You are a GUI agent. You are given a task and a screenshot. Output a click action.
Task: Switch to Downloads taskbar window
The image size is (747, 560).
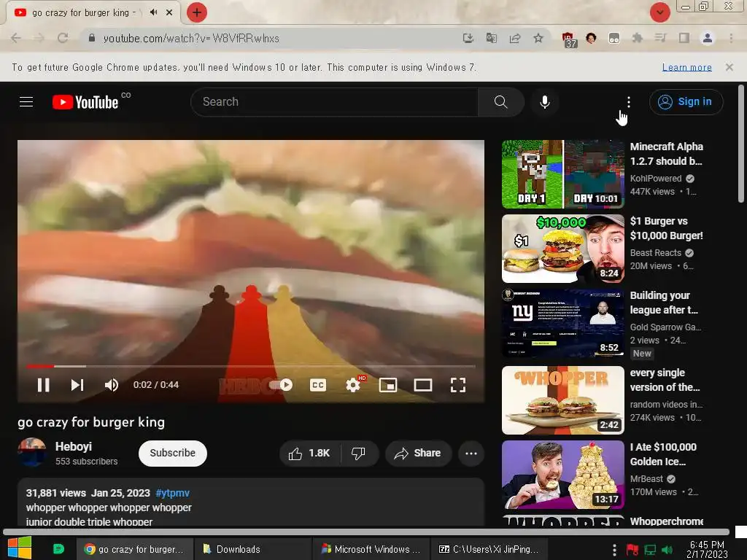(x=252, y=549)
